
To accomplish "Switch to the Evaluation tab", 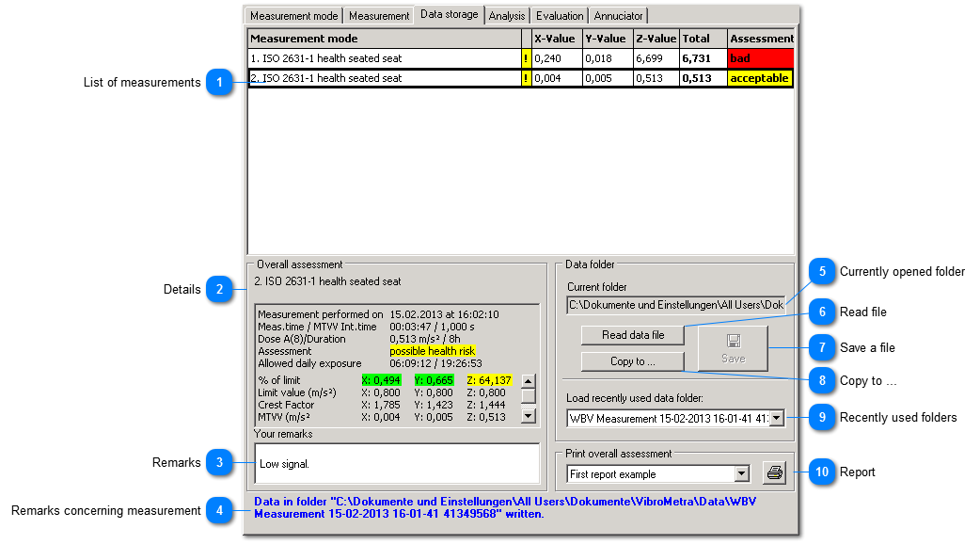I will pyautogui.click(x=560, y=16).
